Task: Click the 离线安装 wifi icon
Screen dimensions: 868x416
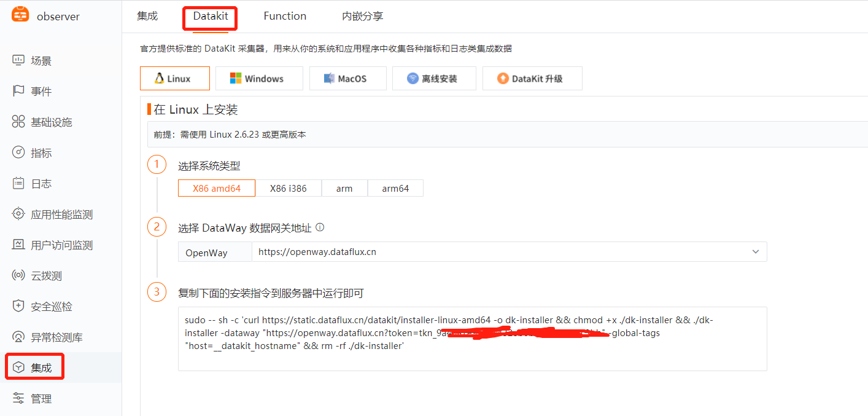Action: tap(413, 79)
